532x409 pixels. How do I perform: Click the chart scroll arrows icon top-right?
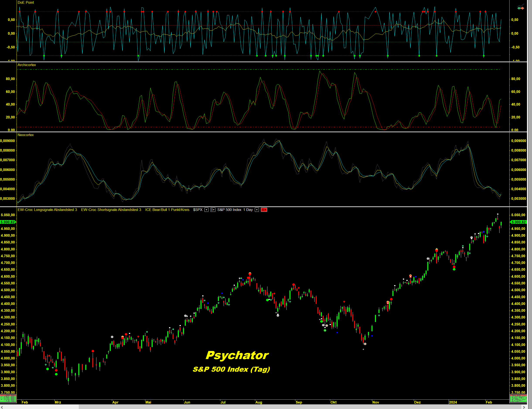tap(521, 7)
